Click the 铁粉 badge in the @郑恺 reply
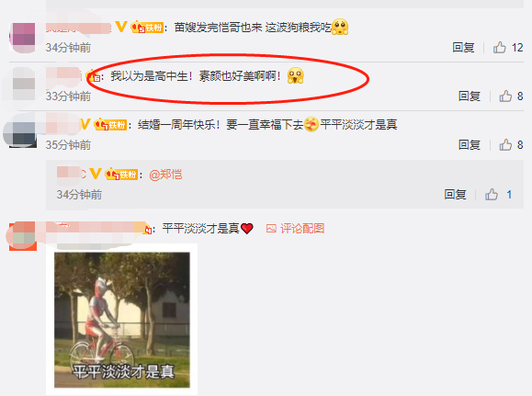532x396 pixels. (x=121, y=175)
